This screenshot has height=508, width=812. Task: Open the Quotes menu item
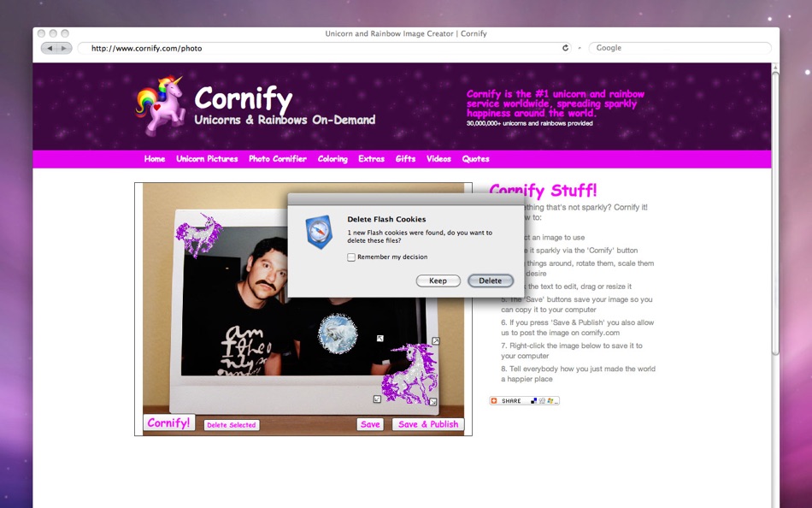pos(475,158)
